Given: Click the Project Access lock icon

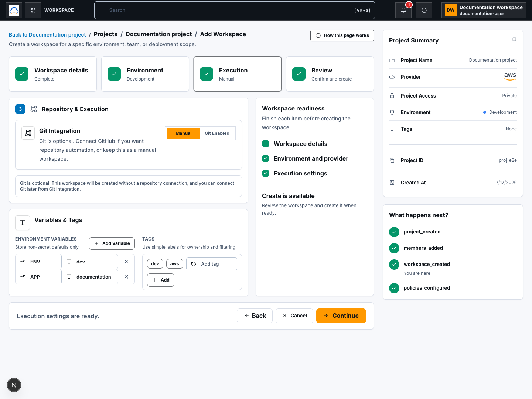Looking at the screenshot, I should 392,96.
